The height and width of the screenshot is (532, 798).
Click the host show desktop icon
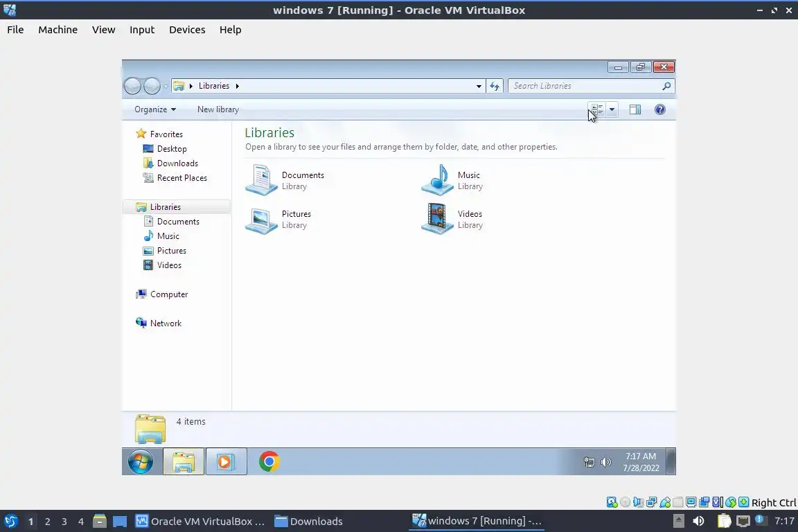point(120,522)
